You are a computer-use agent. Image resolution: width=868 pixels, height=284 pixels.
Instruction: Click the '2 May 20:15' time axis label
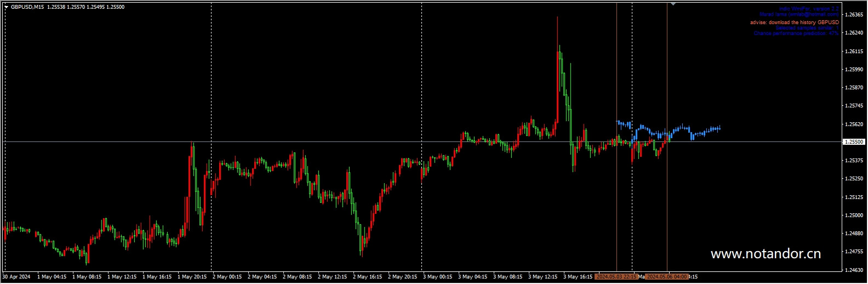(x=402, y=277)
